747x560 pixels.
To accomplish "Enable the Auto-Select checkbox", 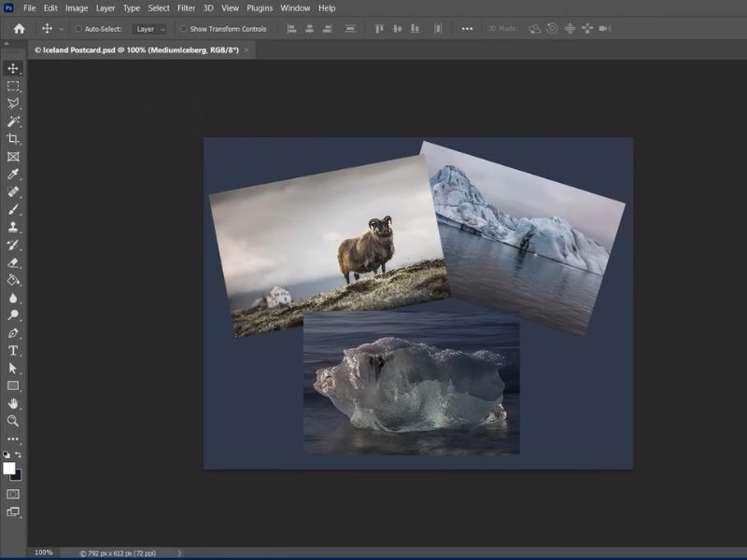I will pos(78,29).
